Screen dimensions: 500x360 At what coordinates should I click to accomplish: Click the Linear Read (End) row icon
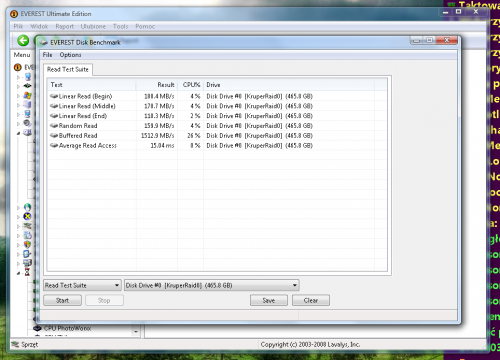[54, 116]
